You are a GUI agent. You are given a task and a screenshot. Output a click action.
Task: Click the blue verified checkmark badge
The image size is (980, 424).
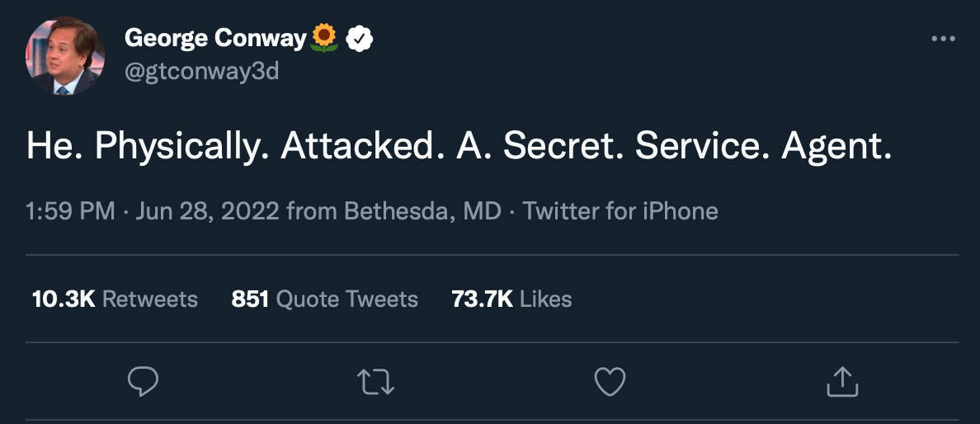coord(360,38)
